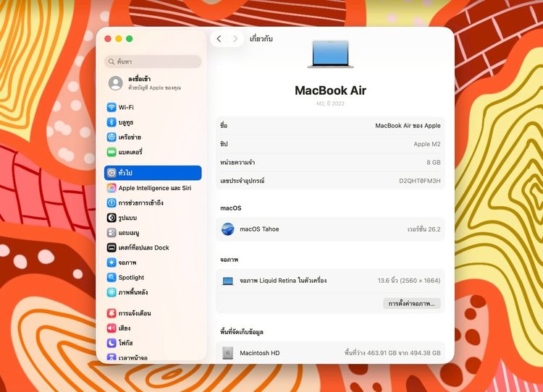Select the General (ทั่วไป) gear icon
Image resolution: width=543 pixels, height=392 pixels.
coord(111,173)
